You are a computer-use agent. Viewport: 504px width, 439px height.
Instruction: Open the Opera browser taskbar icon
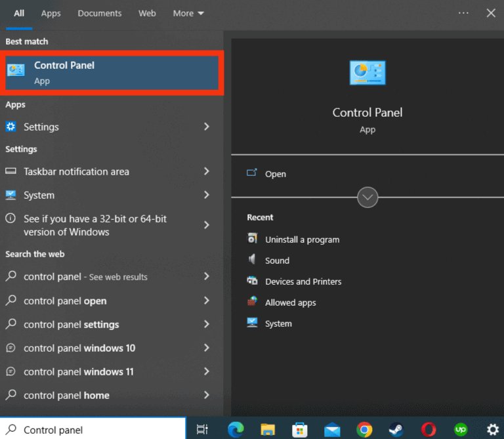429,429
